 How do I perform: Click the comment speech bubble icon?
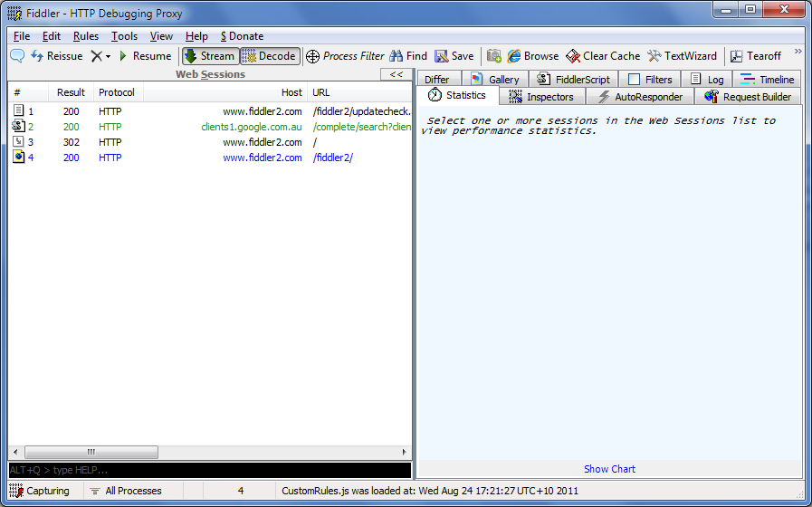[x=17, y=56]
